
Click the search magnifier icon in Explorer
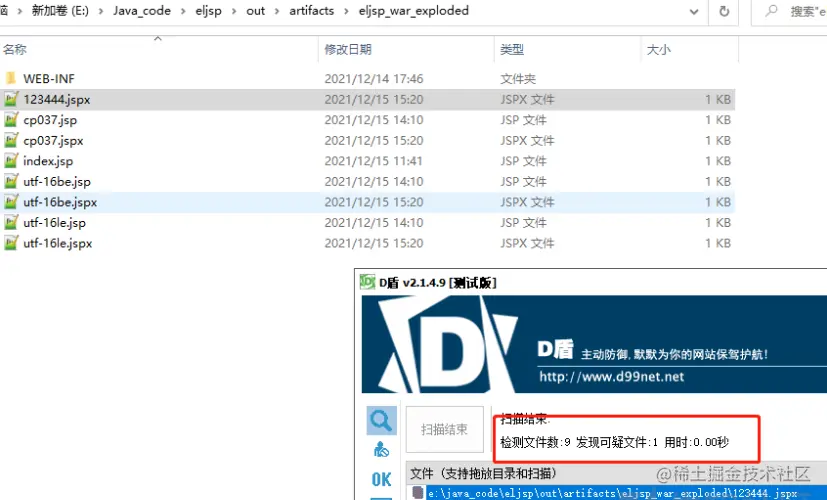coord(771,11)
